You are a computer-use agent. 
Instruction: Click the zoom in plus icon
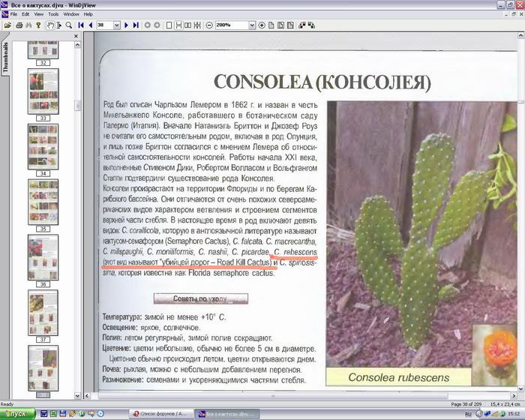point(262,25)
